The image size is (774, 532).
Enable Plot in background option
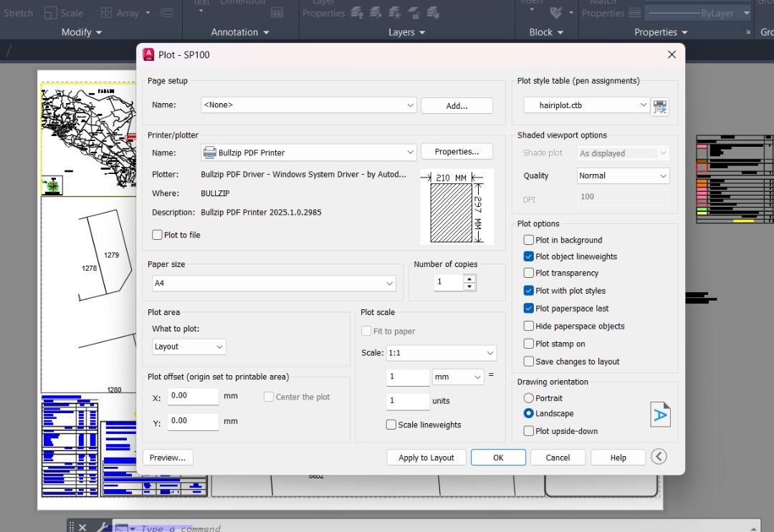tap(528, 240)
